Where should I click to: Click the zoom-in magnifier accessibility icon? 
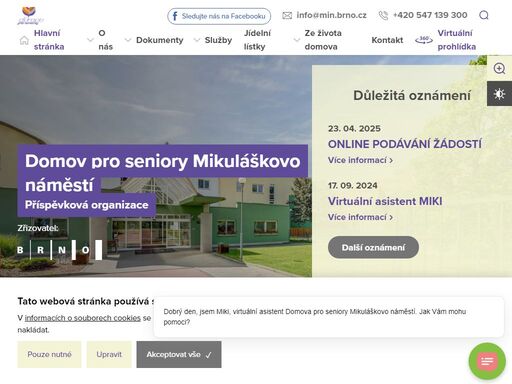(499, 68)
